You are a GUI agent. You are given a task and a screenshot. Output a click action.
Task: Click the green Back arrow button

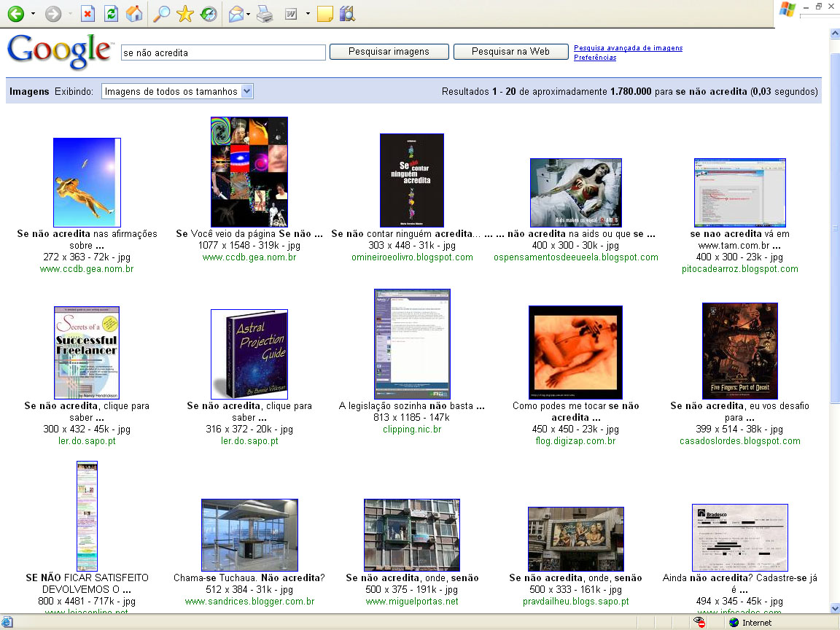[x=15, y=13]
